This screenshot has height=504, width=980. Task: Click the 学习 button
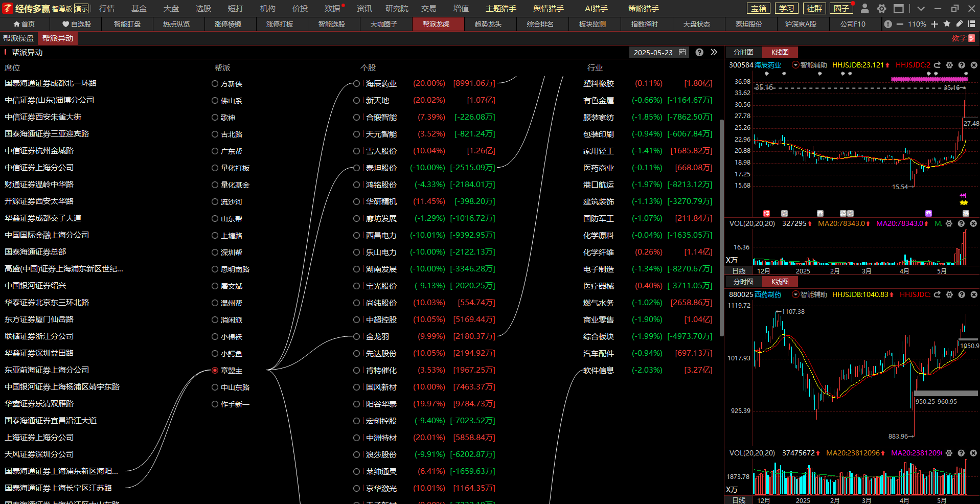pyautogui.click(x=786, y=8)
